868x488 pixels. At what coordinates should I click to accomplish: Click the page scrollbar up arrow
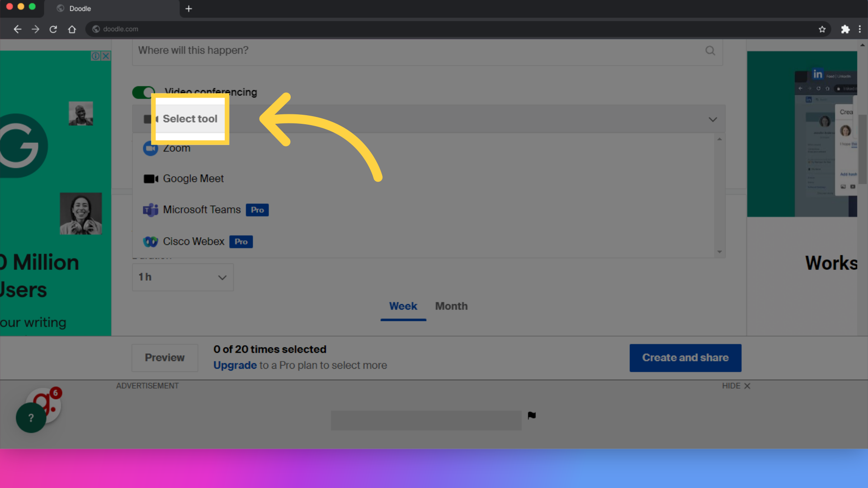[x=863, y=45]
